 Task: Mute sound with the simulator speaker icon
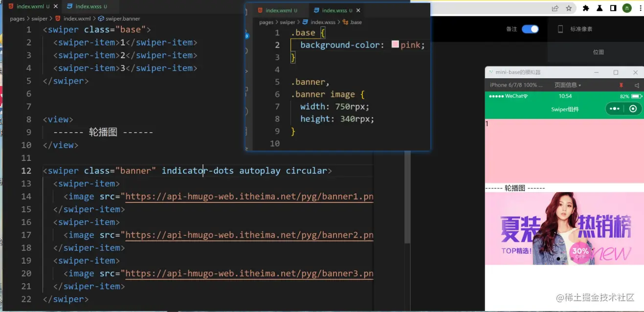coord(636,85)
